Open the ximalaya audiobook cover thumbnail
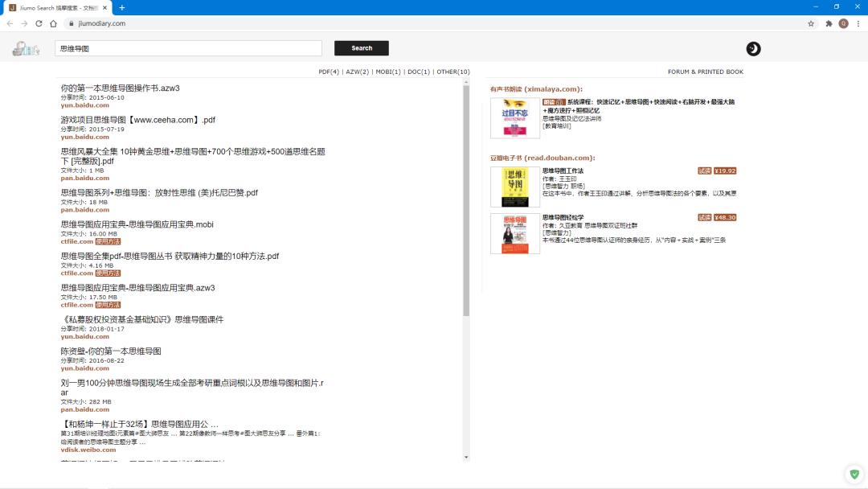Screen dimensions: 868x489 (x=514, y=117)
